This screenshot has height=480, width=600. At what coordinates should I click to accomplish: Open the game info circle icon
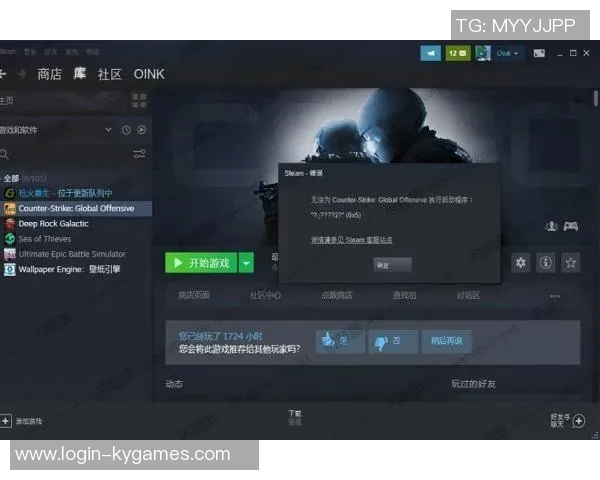coord(546,263)
